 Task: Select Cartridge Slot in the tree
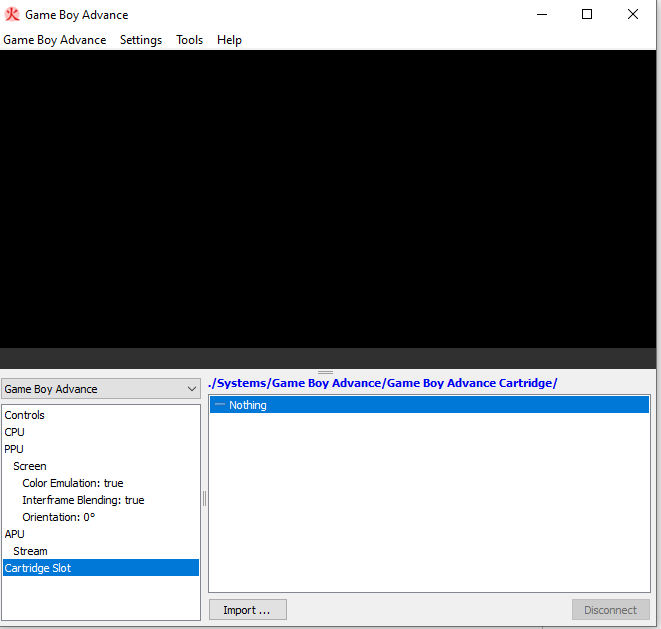click(x=101, y=568)
